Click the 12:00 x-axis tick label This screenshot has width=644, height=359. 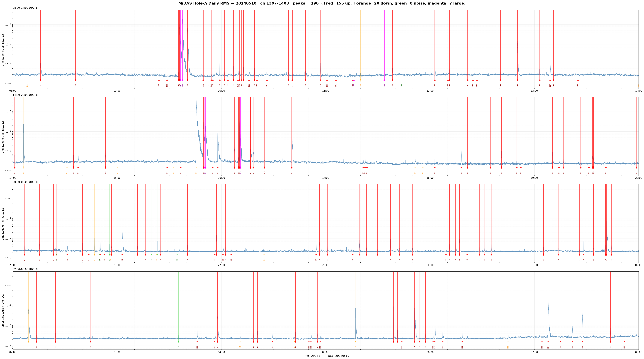[x=430, y=91]
